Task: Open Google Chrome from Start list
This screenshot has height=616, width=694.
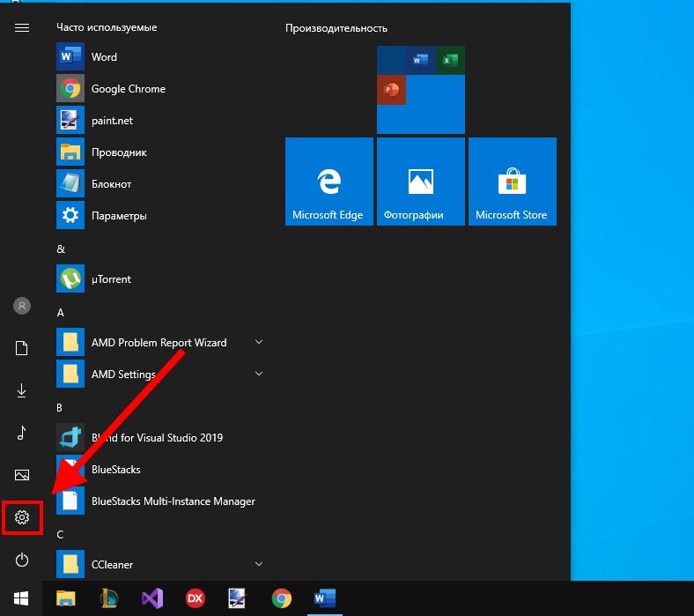Action: [x=159, y=89]
